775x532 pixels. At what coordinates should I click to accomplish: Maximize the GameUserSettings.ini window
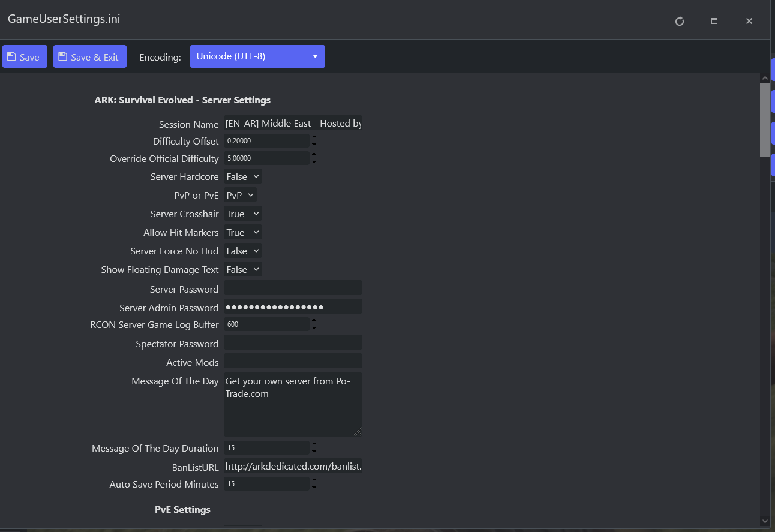tap(714, 21)
